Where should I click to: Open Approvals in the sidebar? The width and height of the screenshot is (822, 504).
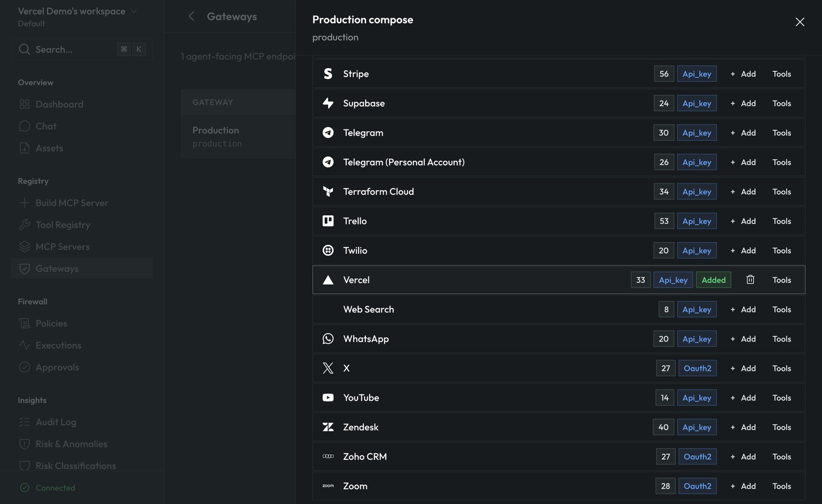[x=82, y=367]
